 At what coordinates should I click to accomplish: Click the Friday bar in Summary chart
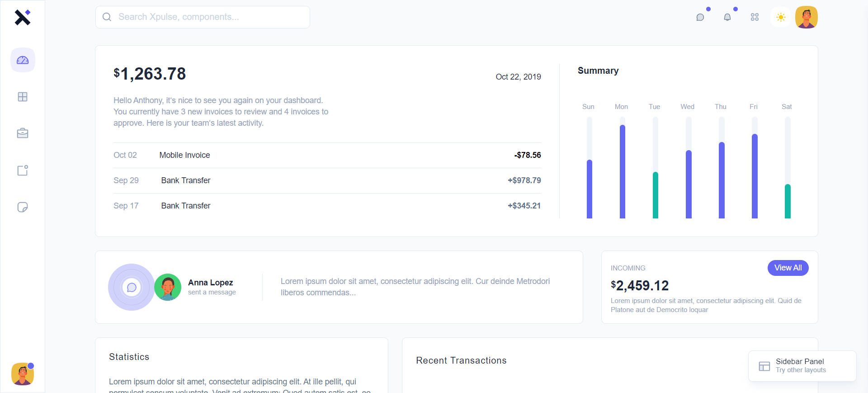(x=755, y=176)
